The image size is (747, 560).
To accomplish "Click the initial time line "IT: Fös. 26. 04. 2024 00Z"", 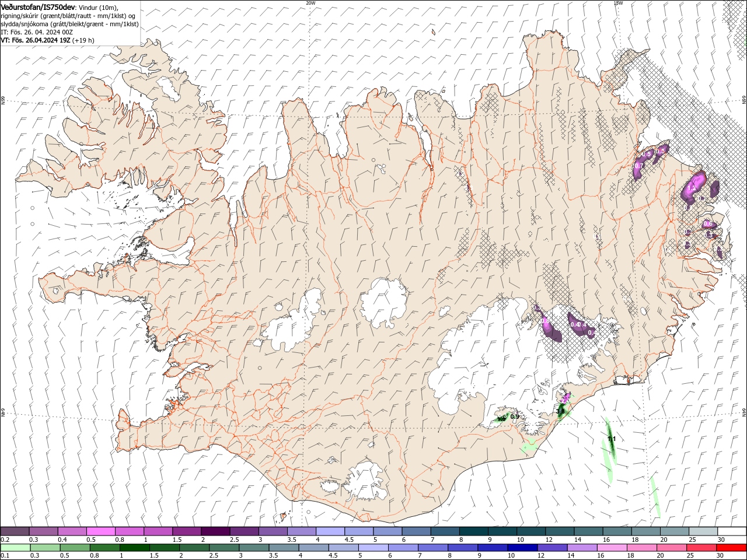I will coord(37,32).
